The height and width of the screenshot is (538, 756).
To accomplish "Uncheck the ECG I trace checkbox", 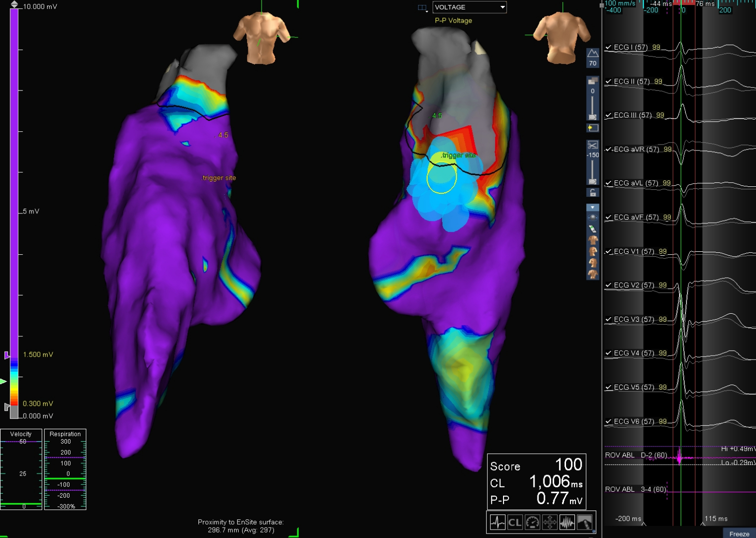I will coord(608,48).
